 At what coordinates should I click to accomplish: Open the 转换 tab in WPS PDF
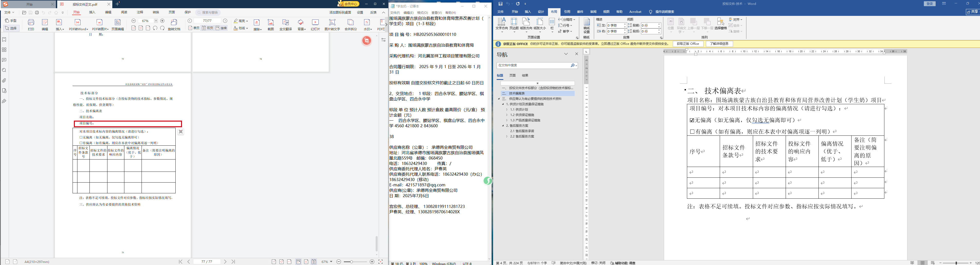156,13
